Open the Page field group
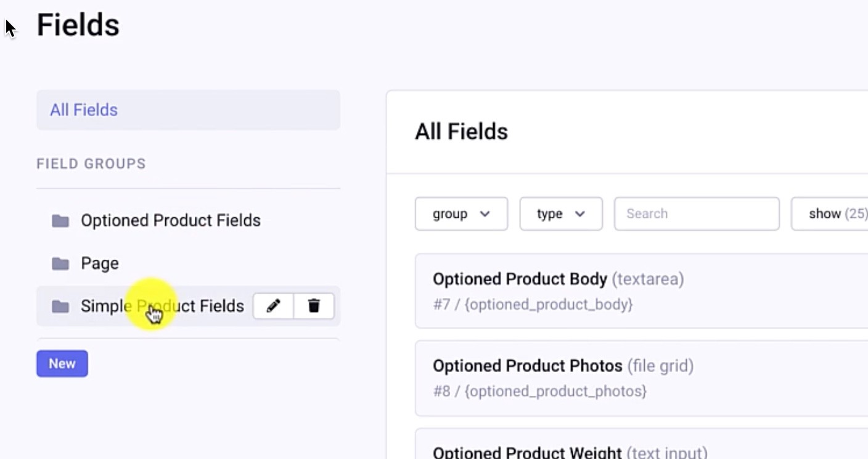Screen dimensions: 868x459 (x=99, y=263)
